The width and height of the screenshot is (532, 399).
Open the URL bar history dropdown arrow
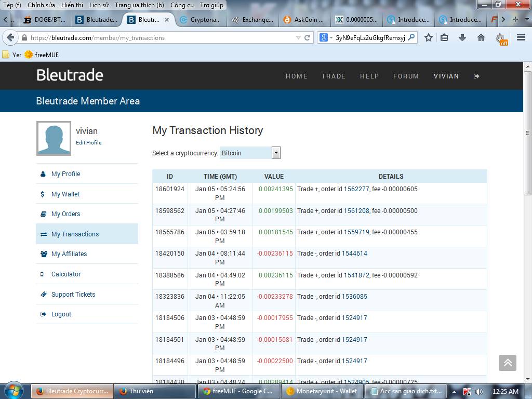click(x=298, y=37)
